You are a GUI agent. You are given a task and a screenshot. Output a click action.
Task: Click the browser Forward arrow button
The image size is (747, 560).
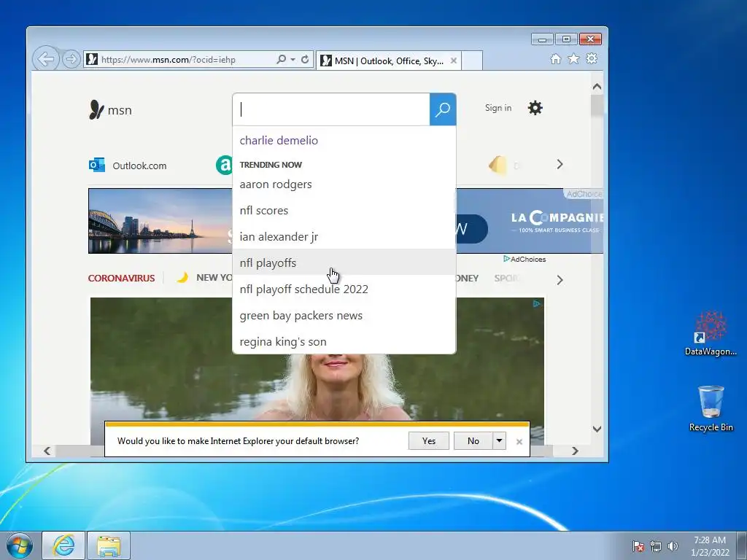[71, 60]
